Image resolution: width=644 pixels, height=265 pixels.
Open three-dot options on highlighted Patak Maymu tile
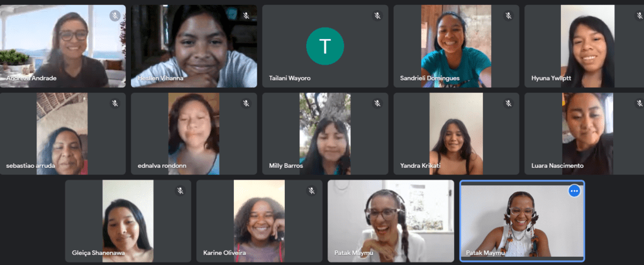[x=574, y=191]
